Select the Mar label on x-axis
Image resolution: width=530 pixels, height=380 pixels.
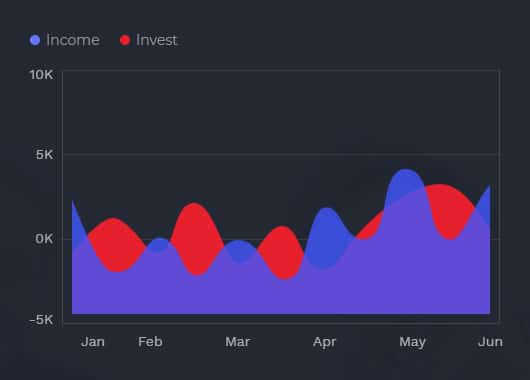(238, 342)
